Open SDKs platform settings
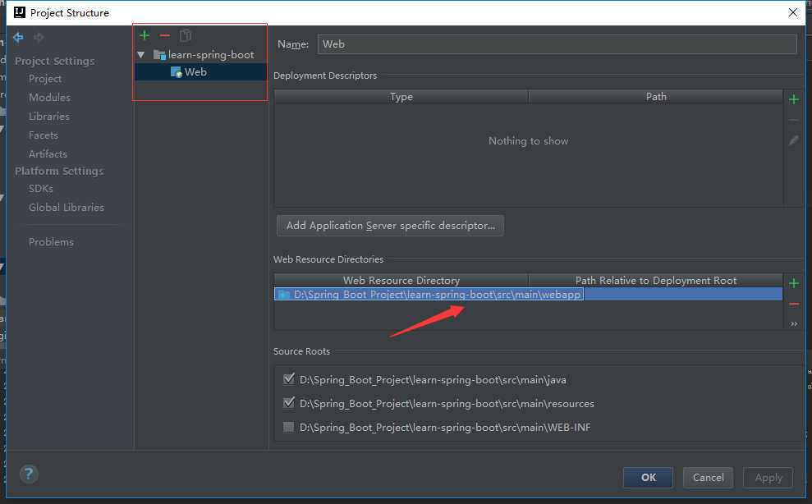This screenshot has height=504, width=812. [41, 189]
